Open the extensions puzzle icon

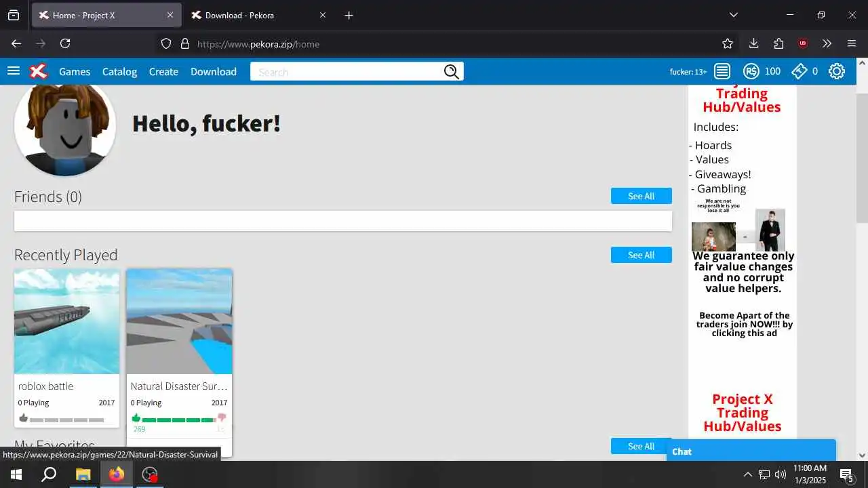coord(778,43)
